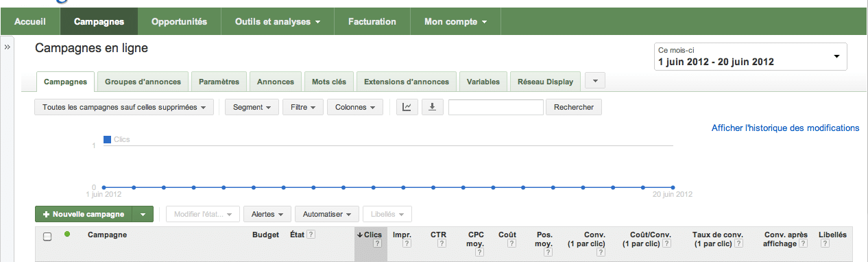Go to Accueil in top navigation
Viewport: 868px width, 262px height.
(30, 22)
